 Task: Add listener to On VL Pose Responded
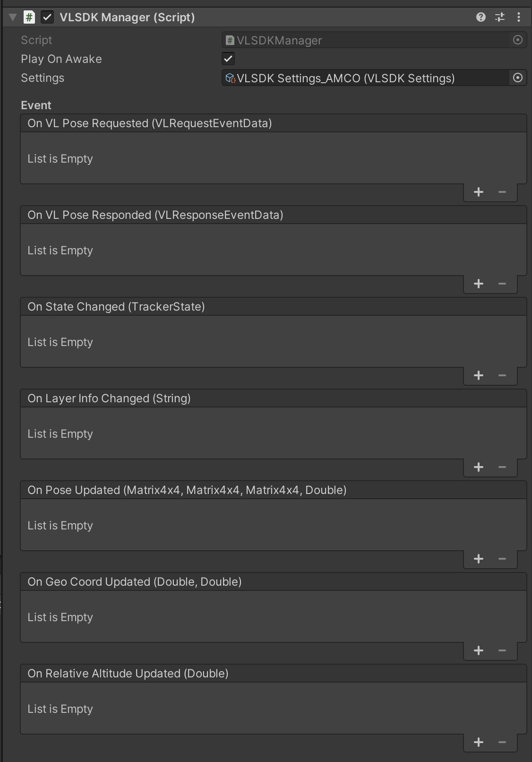[x=479, y=284]
